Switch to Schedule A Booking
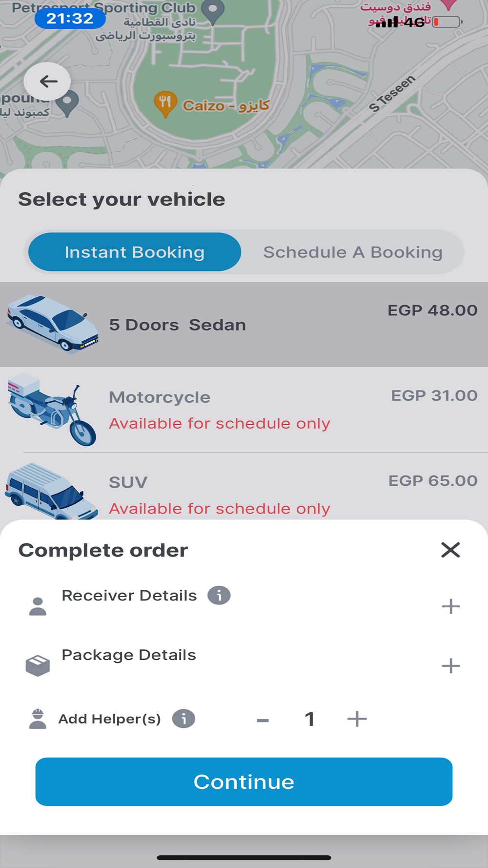This screenshot has width=488, height=868. (353, 252)
